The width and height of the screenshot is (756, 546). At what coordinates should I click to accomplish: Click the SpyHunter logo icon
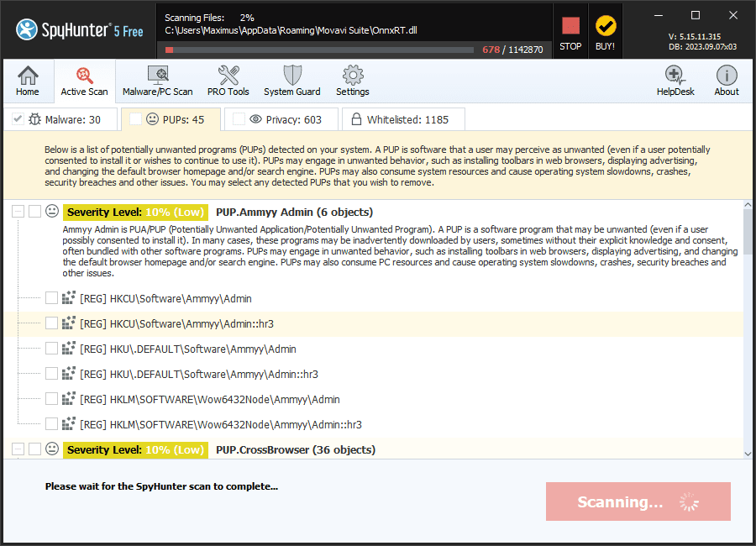tap(27, 29)
